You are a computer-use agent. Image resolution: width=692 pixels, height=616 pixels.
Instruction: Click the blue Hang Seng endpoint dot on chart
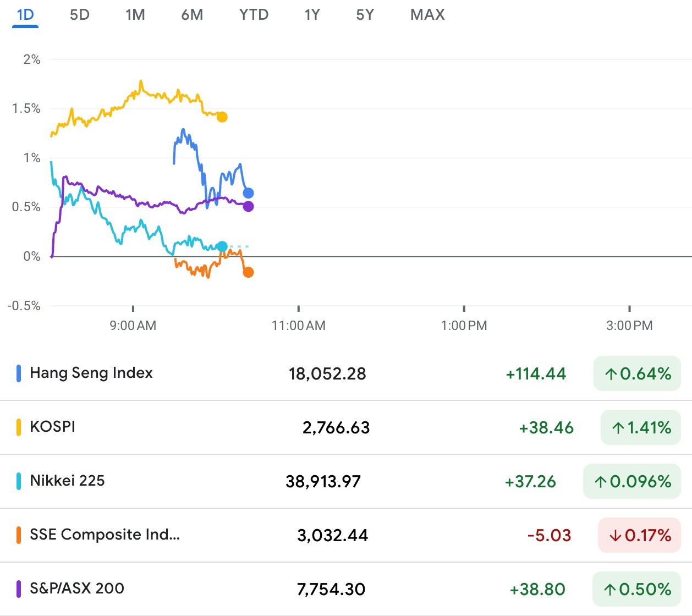[x=248, y=193]
